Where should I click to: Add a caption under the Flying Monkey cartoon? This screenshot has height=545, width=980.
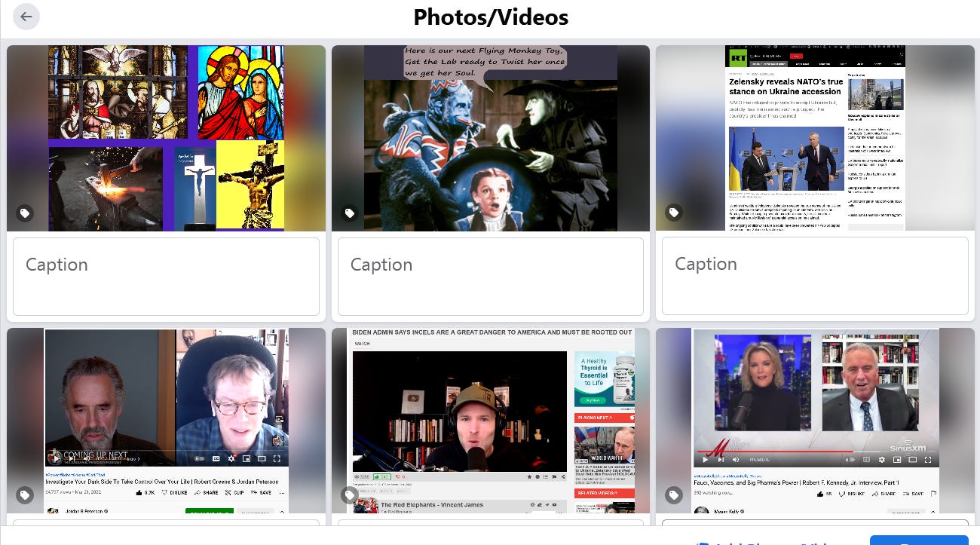[x=491, y=277]
